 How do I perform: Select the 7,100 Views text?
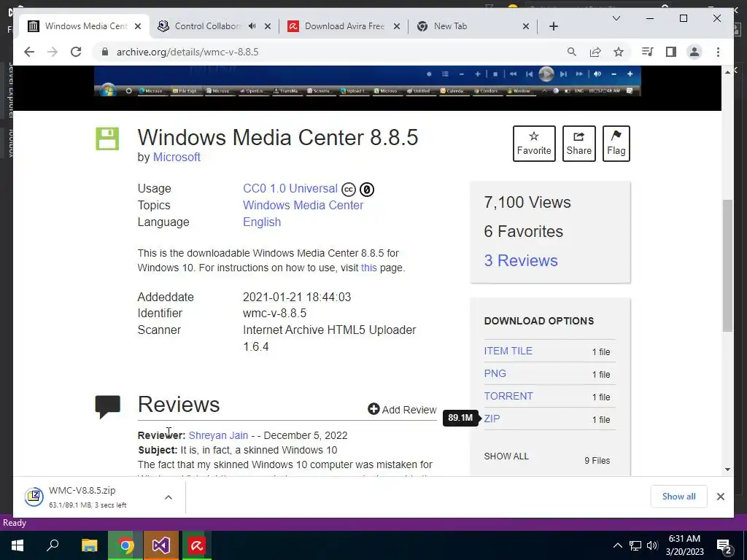click(527, 203)
